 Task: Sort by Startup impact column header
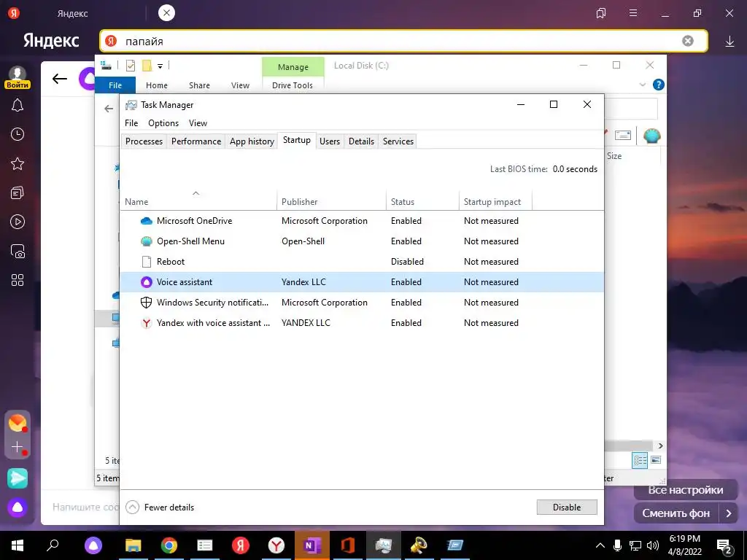click(495, 201)
